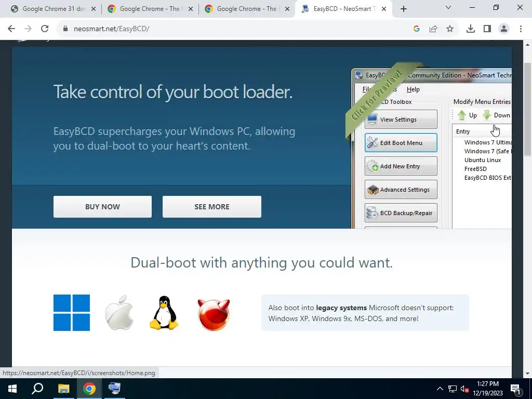Close the EasyBCD tab
The height and width of the screenshot is (399, 532).
384,9
